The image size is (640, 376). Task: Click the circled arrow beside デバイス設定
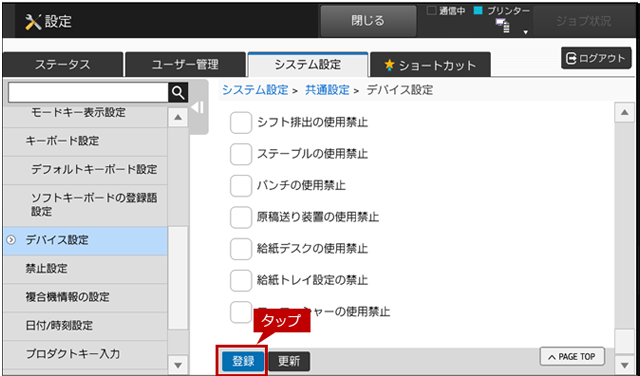[x=11, y=240]
